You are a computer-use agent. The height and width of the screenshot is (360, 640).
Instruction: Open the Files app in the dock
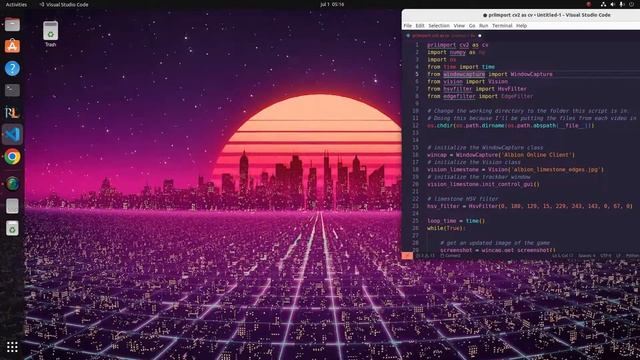(x=12, y=24)
